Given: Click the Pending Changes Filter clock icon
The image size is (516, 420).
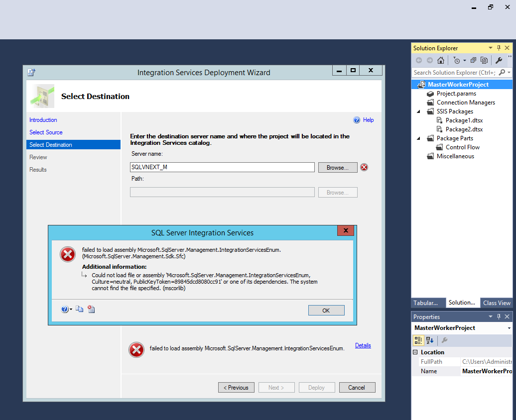Looking at the screenshot, I should click(457, 60).
